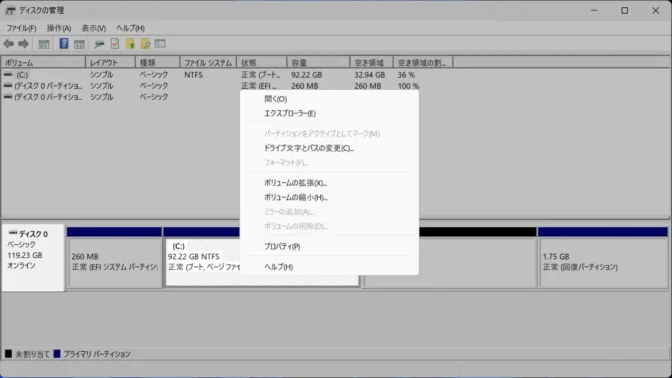Screen dimensions: 672x378
Task: Select the (C:) volume name in list
Action: pos(22,75)
